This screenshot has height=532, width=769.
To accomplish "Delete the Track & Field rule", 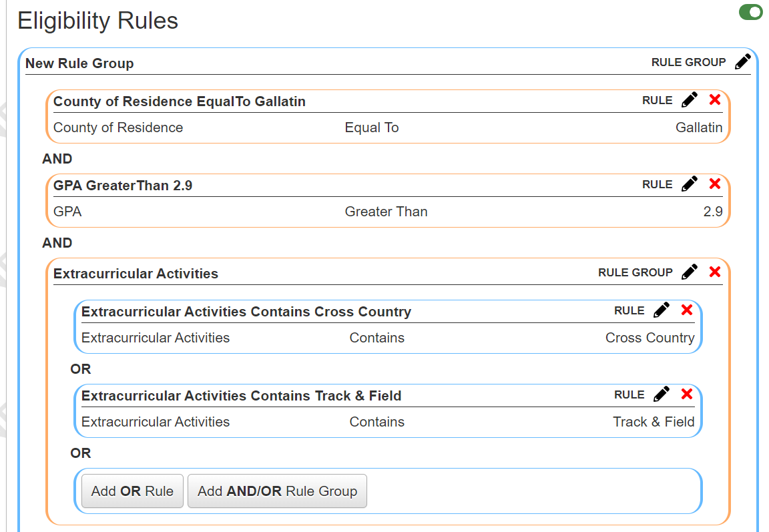I will (x=687, y=394).
